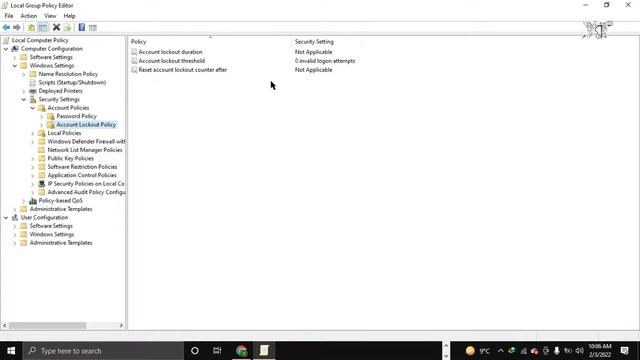This screenshot has width=640, height=360.
Task: Select Advanced Audit Policy Configuration item
Action: pos(86,192)
